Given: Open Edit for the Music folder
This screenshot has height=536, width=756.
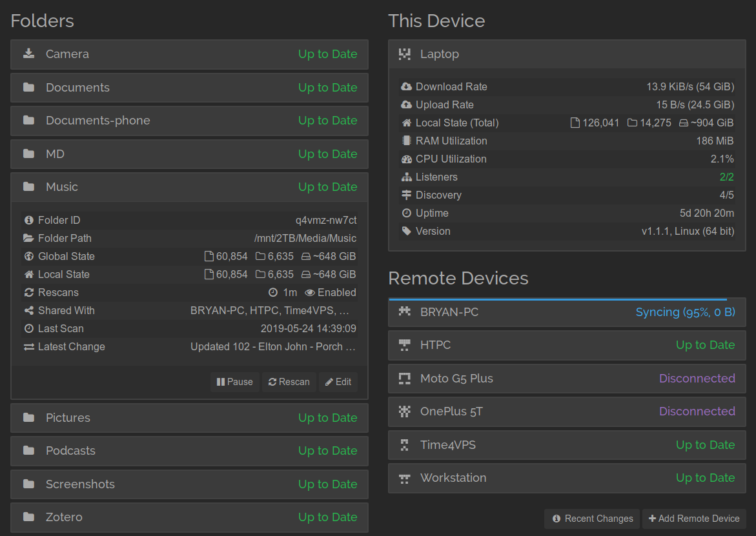Looking at the screenshot, I should click(338, 382).
